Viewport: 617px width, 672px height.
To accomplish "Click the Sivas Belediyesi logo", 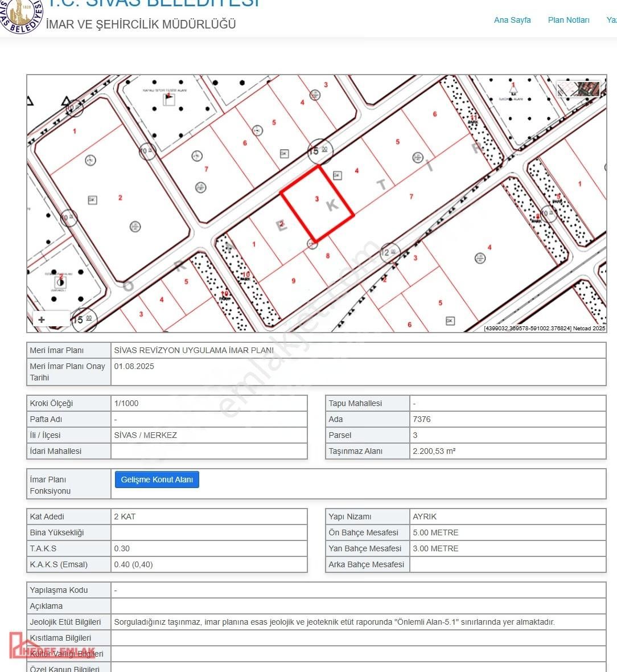I will pos(22,16).
